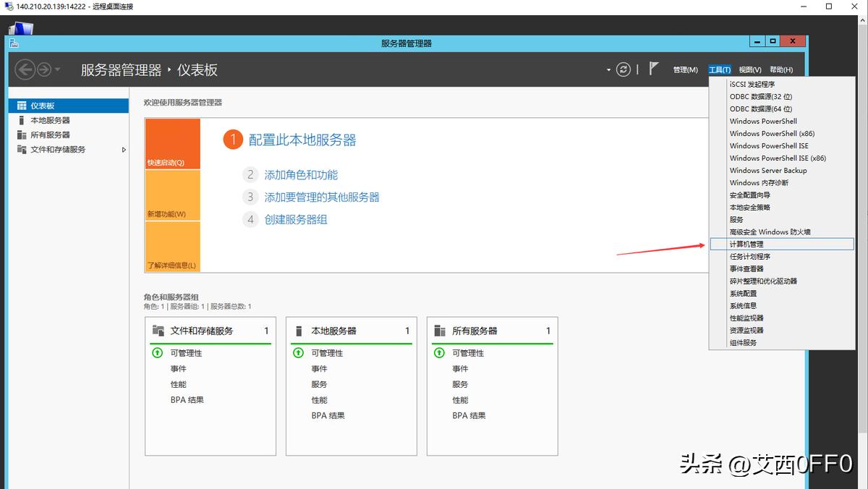868x489 pixels.
Task: Click the Server Manager icon in the window title bar
Action: pos(14,41)
